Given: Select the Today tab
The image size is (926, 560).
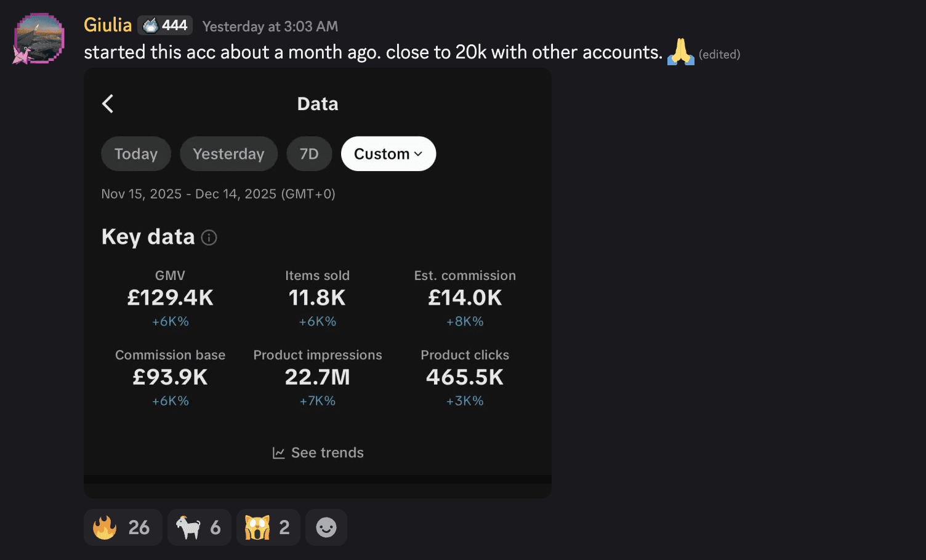Looking at the screenshot, I should [x=136, y=154].
